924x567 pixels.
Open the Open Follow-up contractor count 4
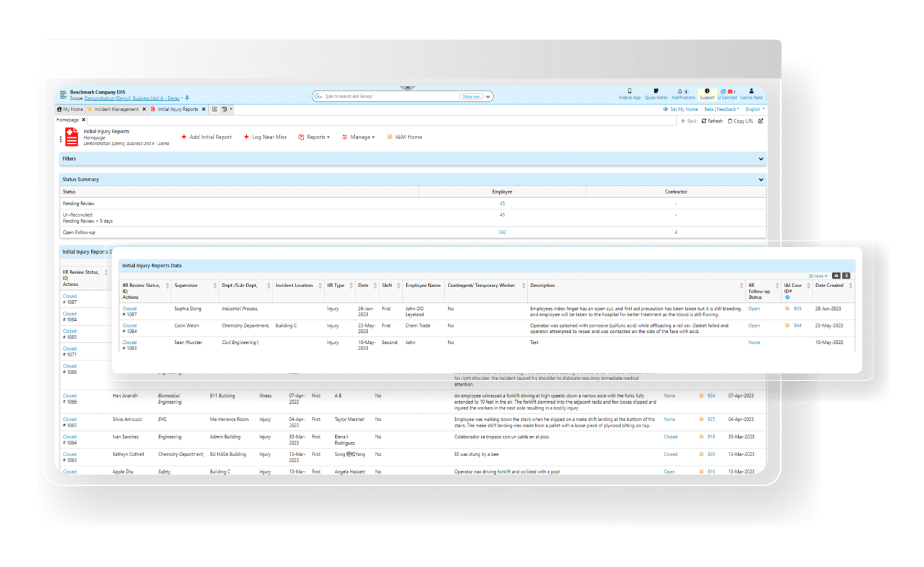(x=676, y=232)
